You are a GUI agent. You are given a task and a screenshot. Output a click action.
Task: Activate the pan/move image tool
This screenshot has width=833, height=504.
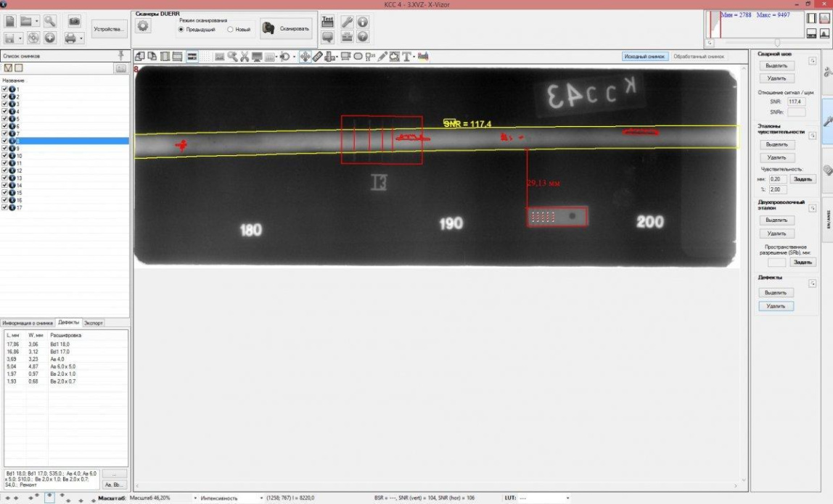(x=305, y=57)
